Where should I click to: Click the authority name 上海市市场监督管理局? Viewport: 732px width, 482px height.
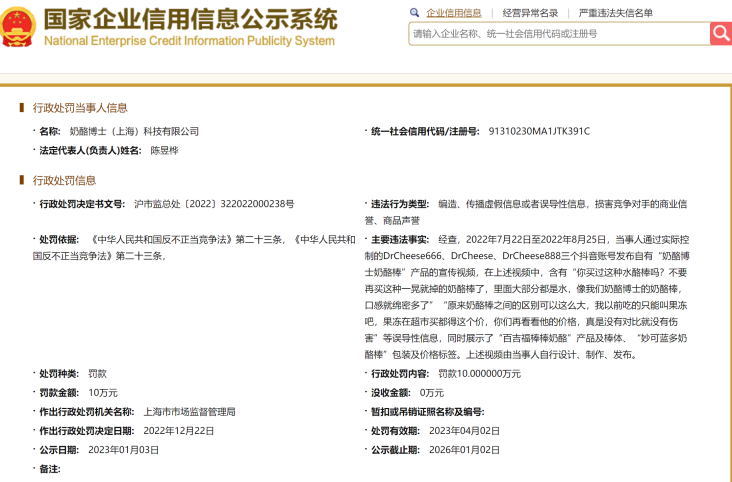coord(190,412)
